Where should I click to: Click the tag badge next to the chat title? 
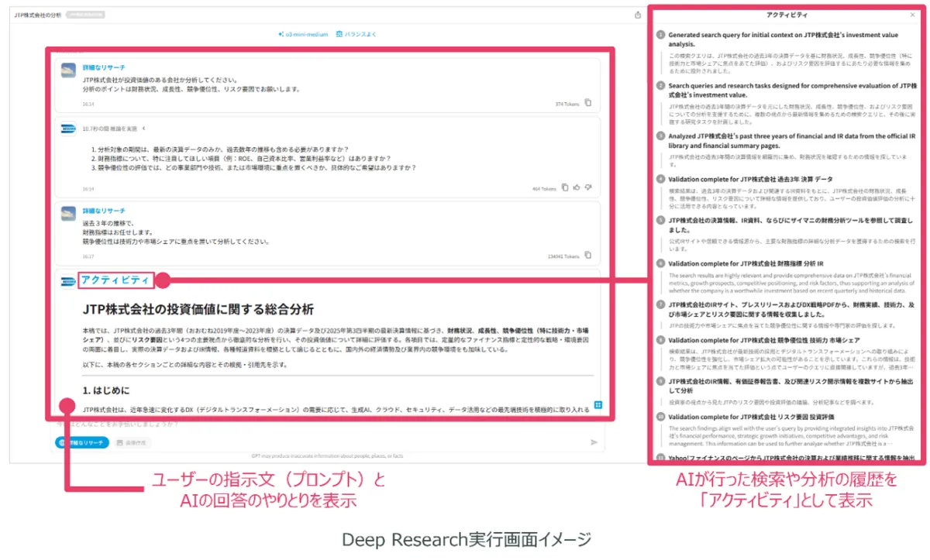click(x=86, y=15)
